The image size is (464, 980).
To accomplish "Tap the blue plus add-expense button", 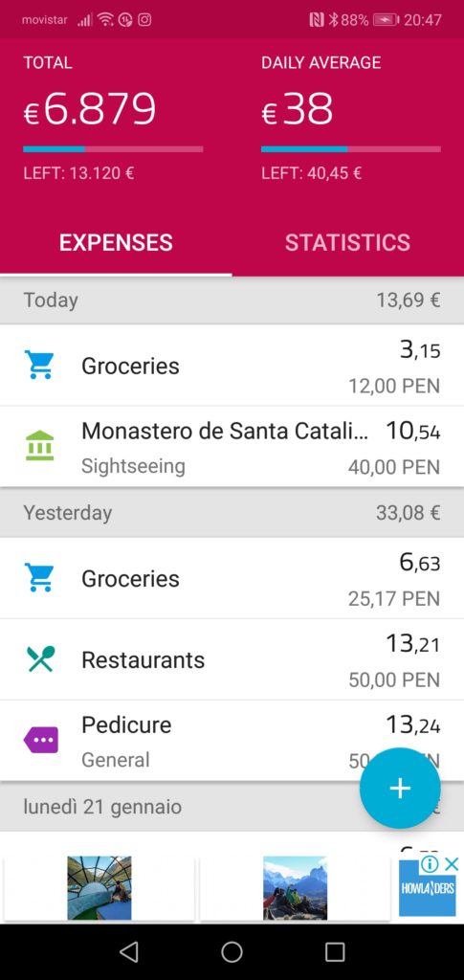I will click(x=400, y=788).
